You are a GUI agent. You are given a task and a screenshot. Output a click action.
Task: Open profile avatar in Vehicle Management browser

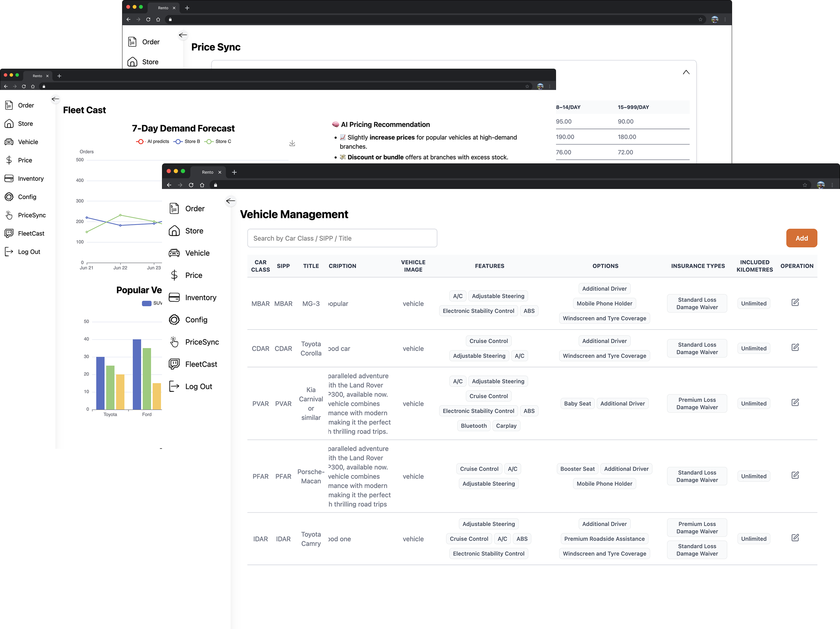(x=821, y=185)
